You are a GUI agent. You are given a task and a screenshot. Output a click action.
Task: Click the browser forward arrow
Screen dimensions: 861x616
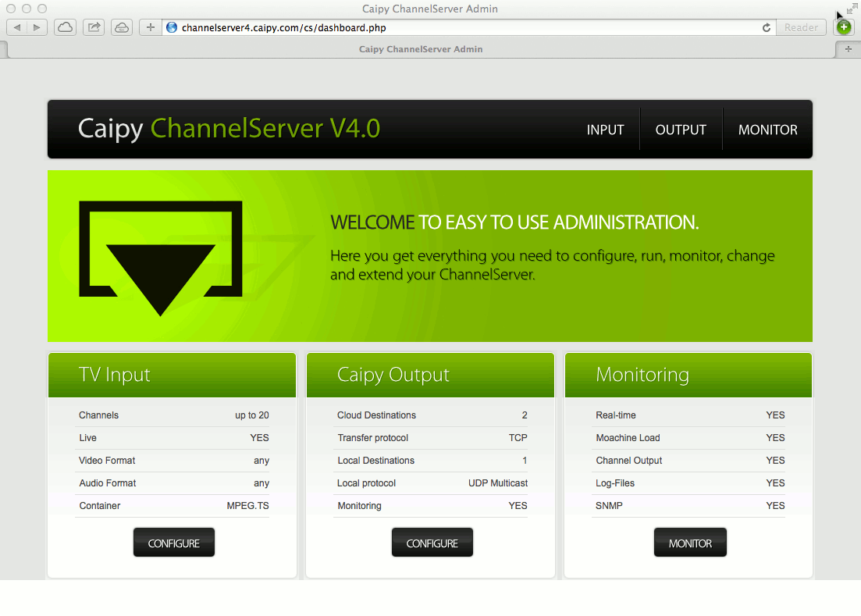(37, 27)
